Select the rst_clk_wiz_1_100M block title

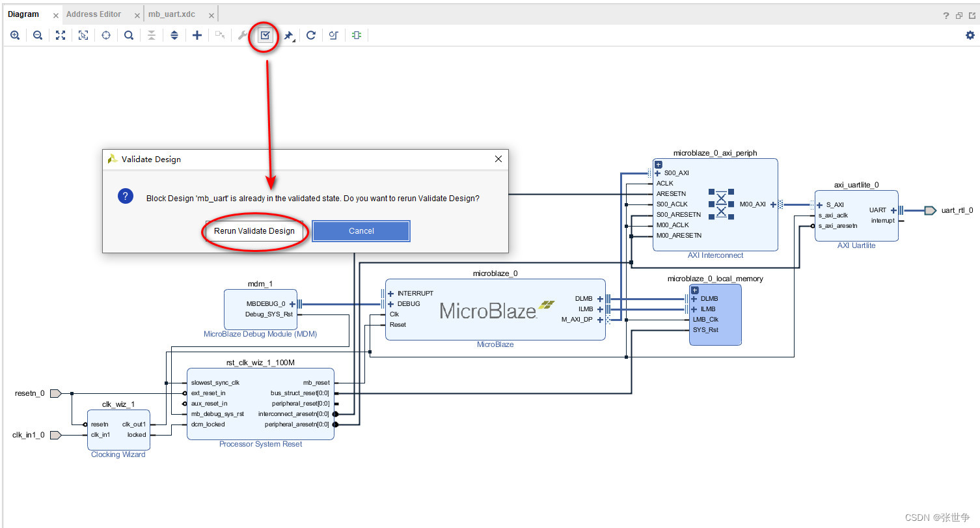pos(260,363)
